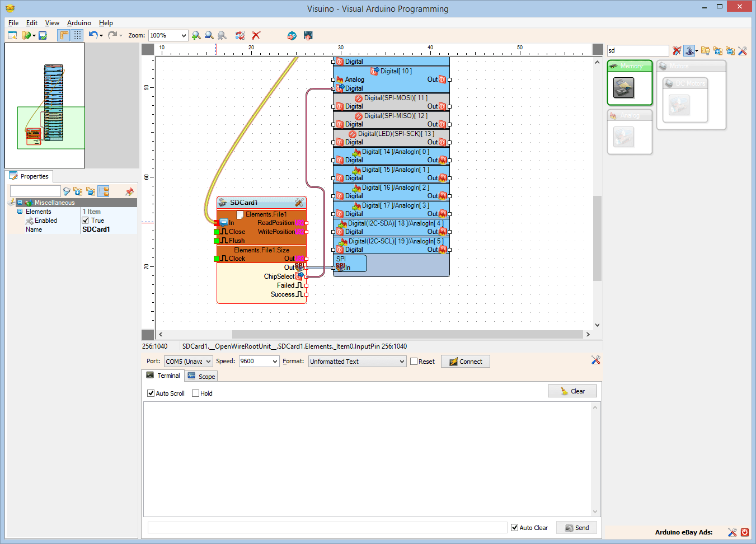The width and height of the screenshot is (756, 544).
Task: Click the component arrange icon on toolbar
Action: pyautogui.click(x=240, y=35)
